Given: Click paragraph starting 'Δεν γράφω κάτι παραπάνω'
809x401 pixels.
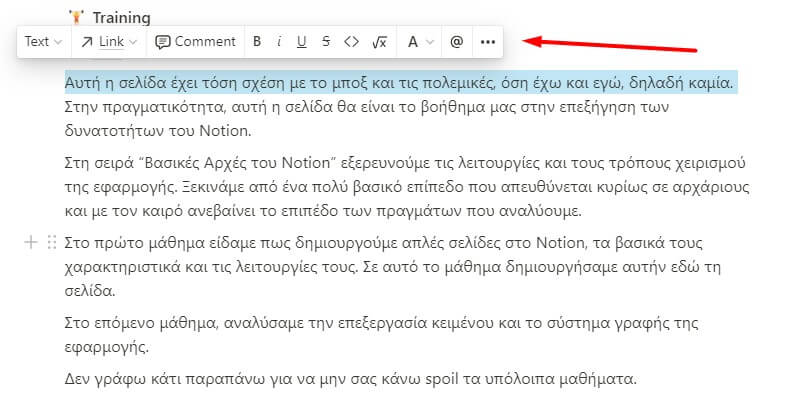Looking at the screenshot, I should coord(351,380).
